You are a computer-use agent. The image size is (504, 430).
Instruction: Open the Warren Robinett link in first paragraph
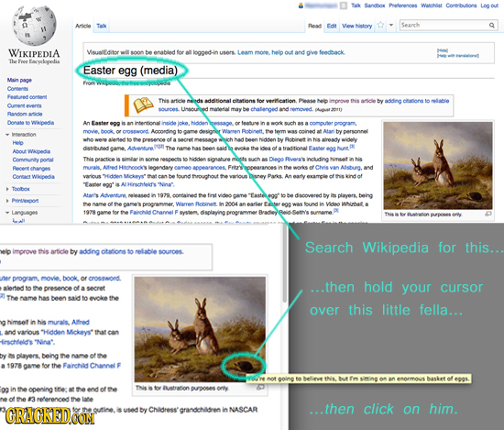(242, 131)
